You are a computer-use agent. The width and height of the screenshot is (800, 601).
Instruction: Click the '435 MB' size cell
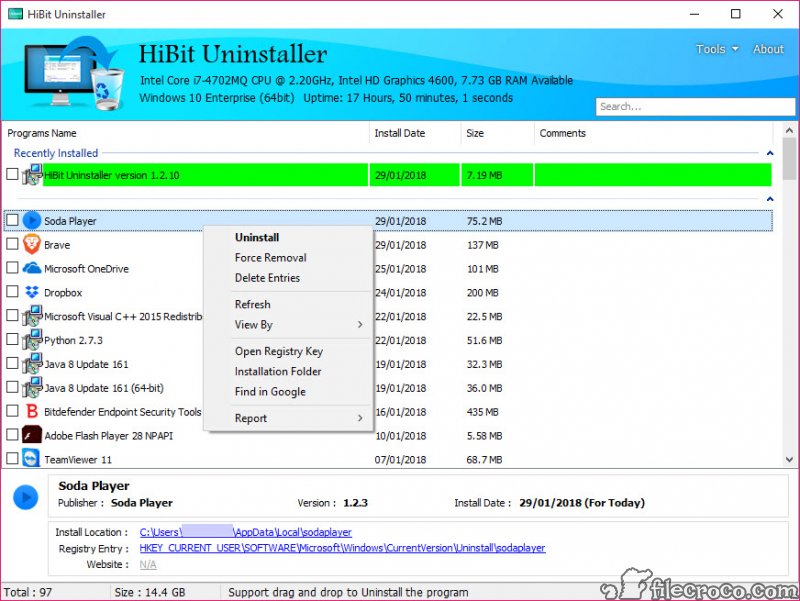click(x=482, y=412)
